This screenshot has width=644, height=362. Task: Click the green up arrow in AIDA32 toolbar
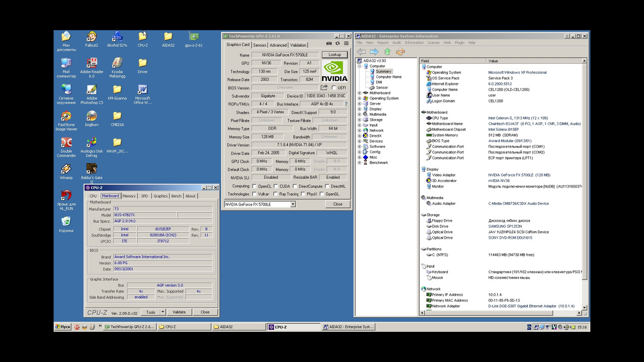pyautogui.click(x=387, y=51)
